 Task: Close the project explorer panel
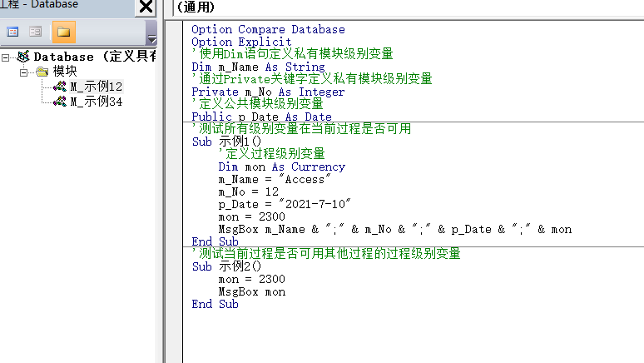146,7
